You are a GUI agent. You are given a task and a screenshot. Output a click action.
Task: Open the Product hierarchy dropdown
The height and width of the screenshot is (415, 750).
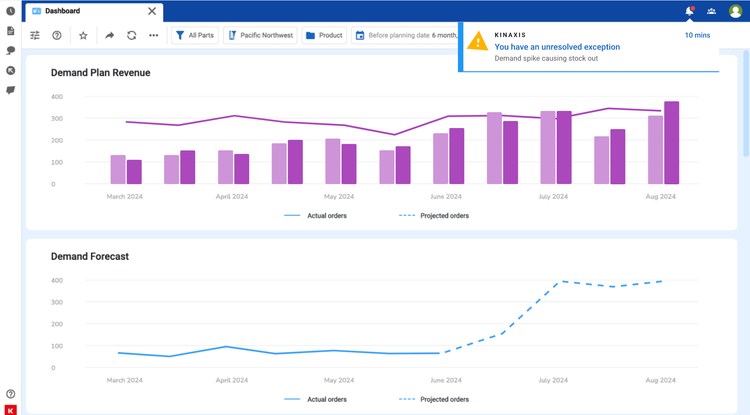[x=325, y=35]
